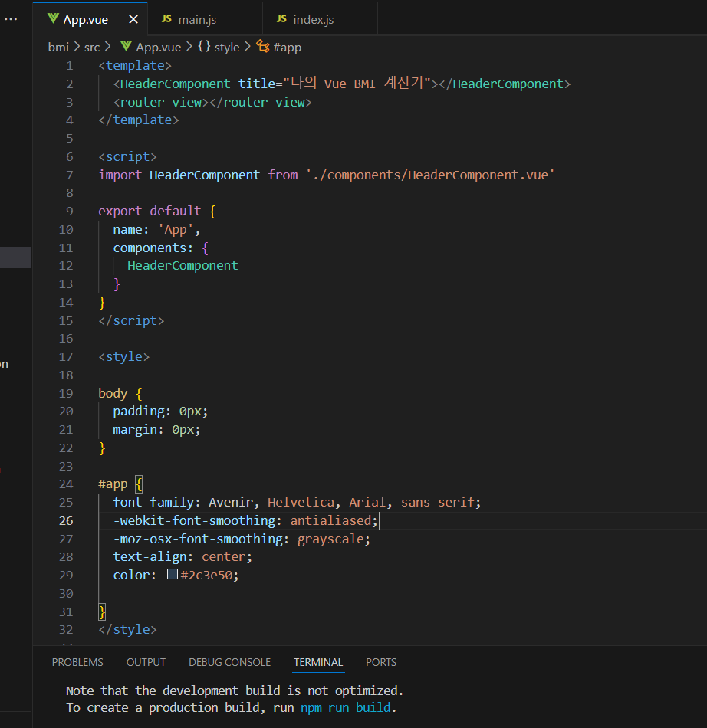The image size is (707, 728).
Task: Click the opening <script> tag
Action: 127,157
